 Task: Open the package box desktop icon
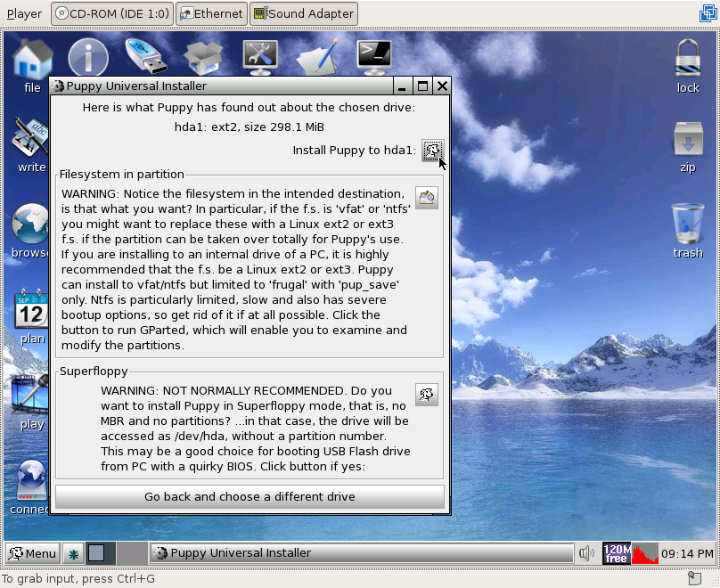(203, 57)
